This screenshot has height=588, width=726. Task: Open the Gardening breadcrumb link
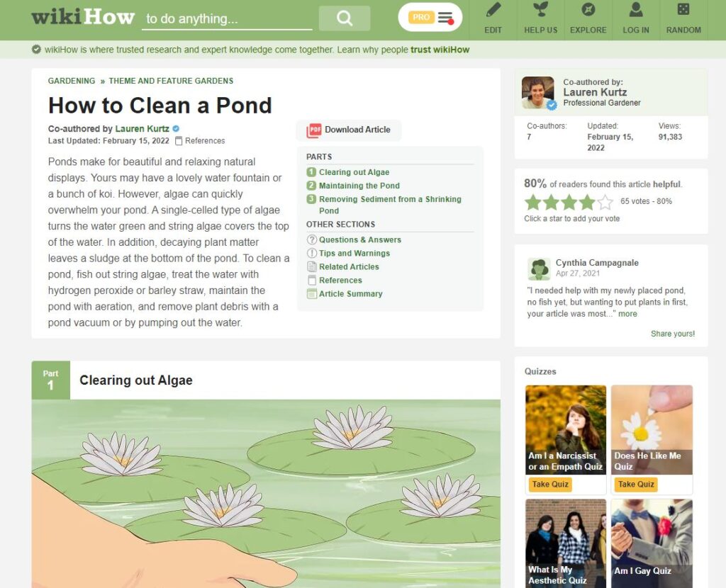pos(72,81)
